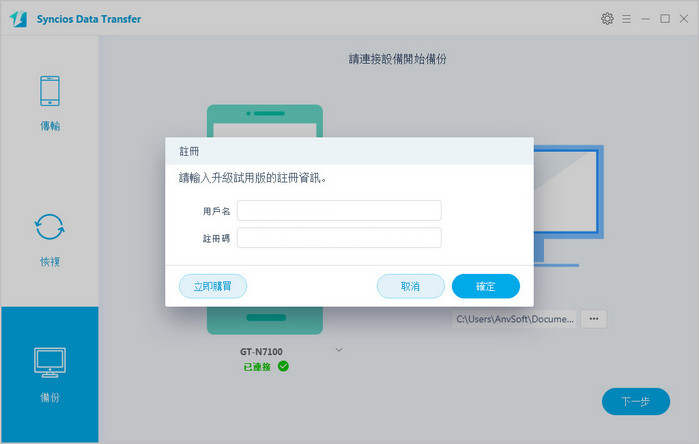Click the 註冊 dialog title
The height and width of the screenshot is (444, 699).
[x=189, y=152]
